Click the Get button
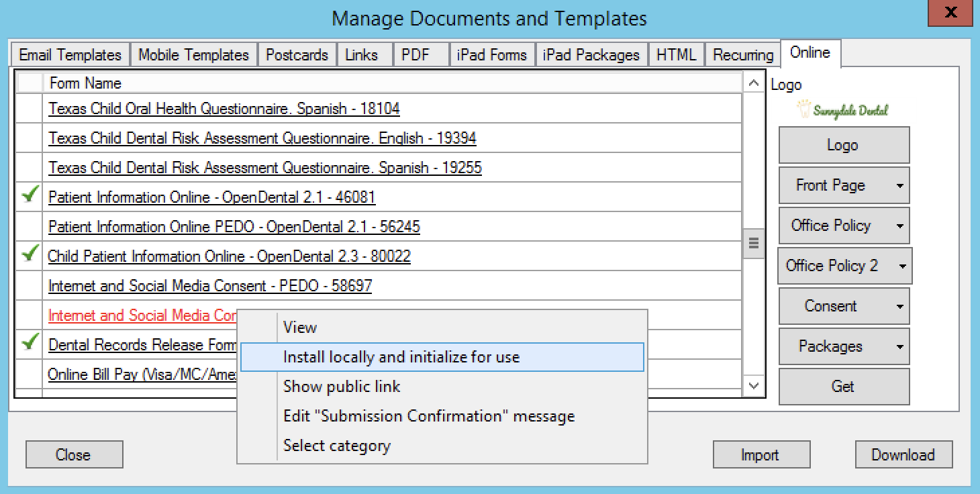 844,387
